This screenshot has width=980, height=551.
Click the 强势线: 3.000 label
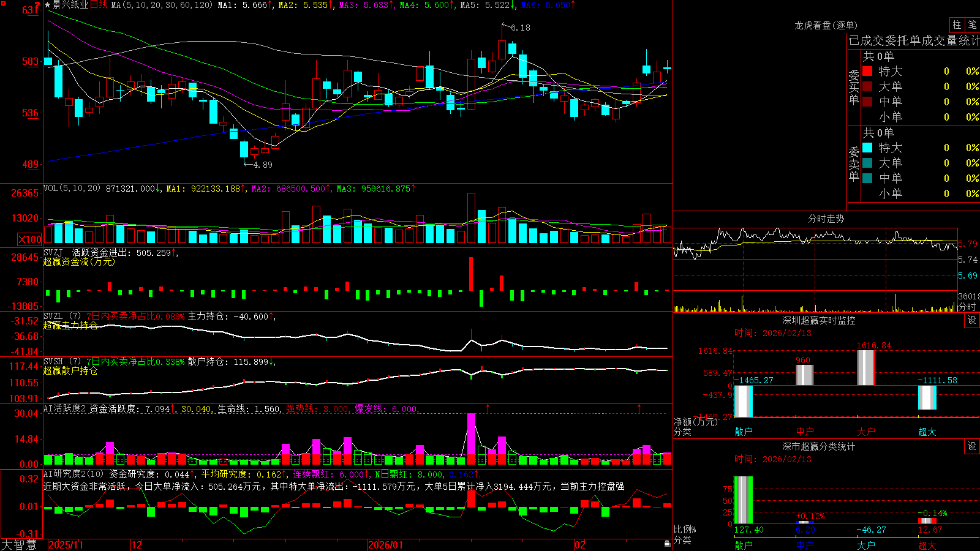coord(317,408)
